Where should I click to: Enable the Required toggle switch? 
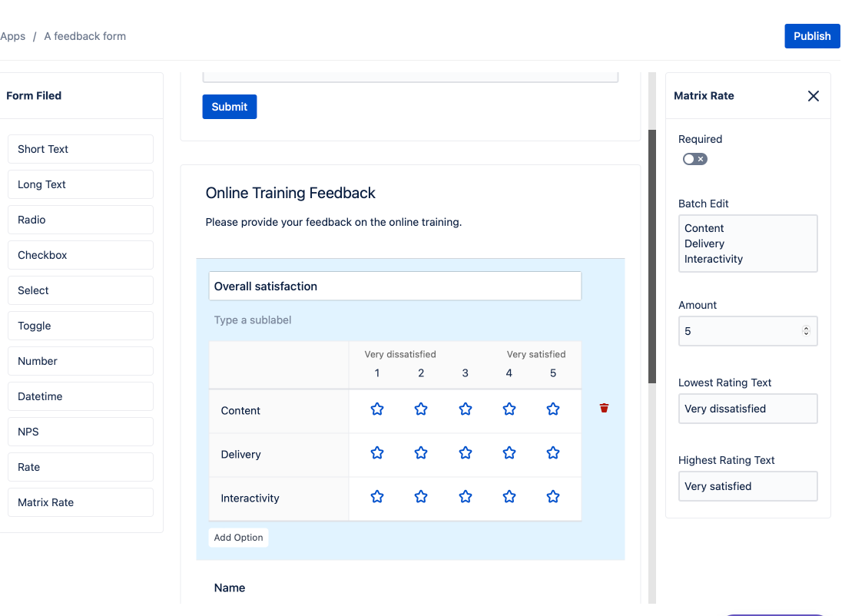click(x=694, y=159)
